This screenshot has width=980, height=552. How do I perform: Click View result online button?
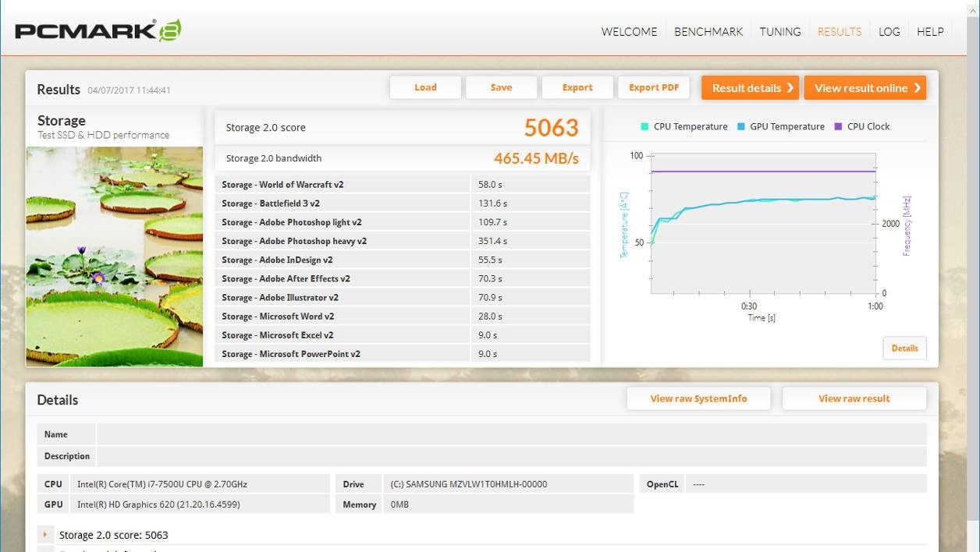tap(865, 88)
